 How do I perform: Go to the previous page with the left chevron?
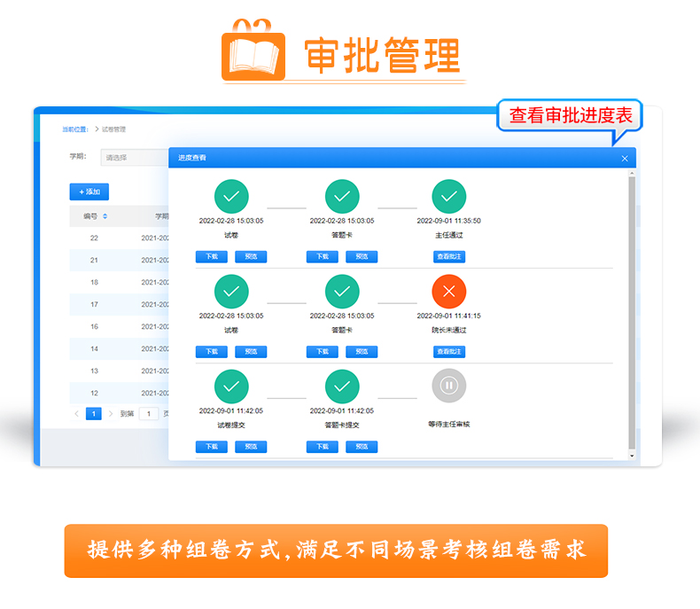click(x=76, y=413)
